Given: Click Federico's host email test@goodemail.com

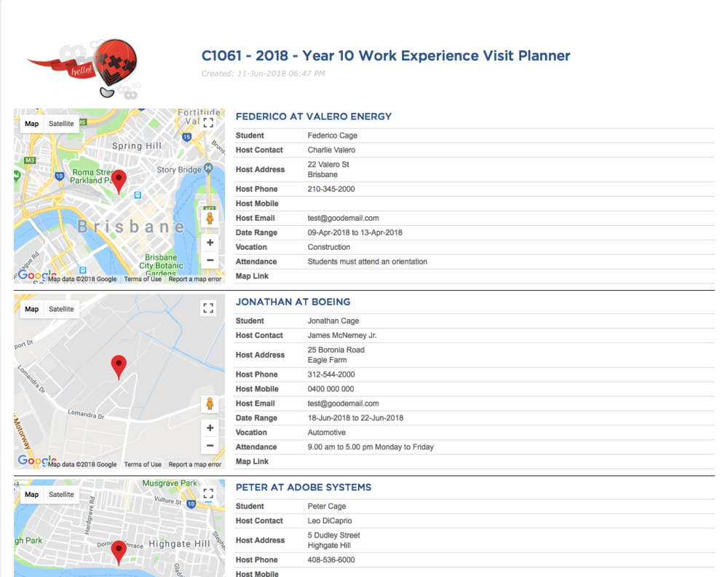Looking at the screenshot, I should tap(343, 218).
